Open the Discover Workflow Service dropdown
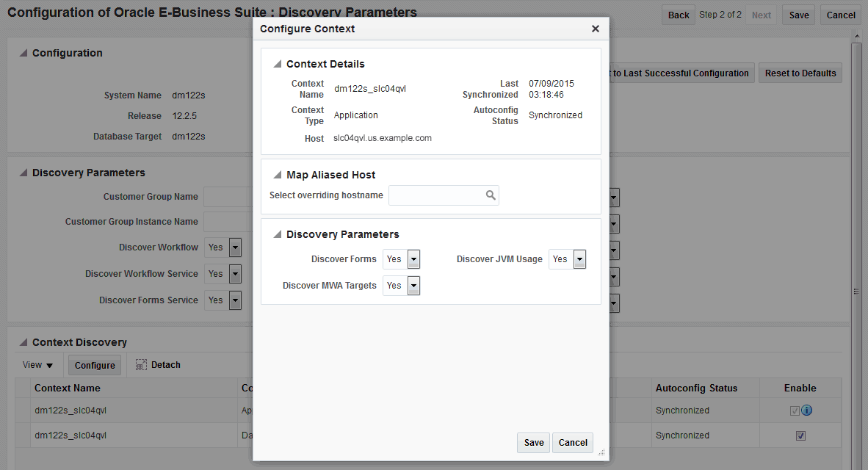 click(235, 274)
